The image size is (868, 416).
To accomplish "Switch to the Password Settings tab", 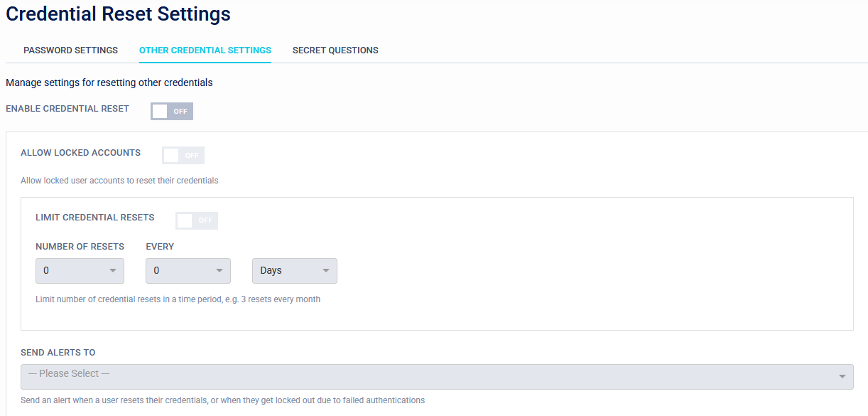I will [x=70, y=50].
